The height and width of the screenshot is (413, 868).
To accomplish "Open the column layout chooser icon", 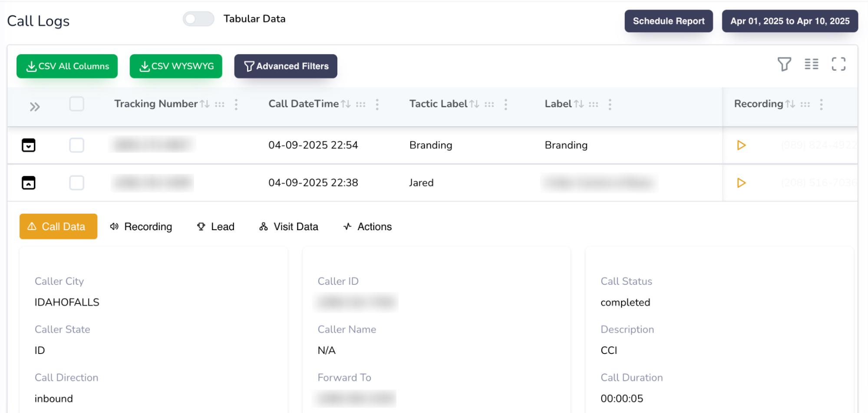I will (811, 64).
